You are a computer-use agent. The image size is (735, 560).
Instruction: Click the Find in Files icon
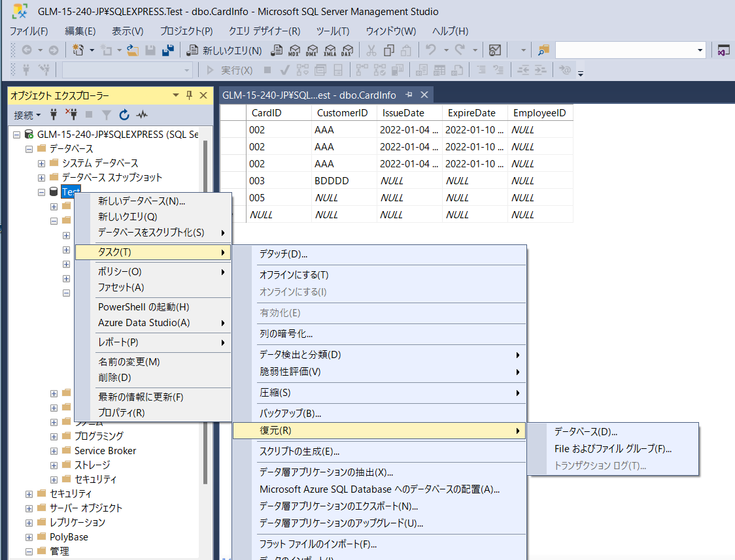click(543, 50)
